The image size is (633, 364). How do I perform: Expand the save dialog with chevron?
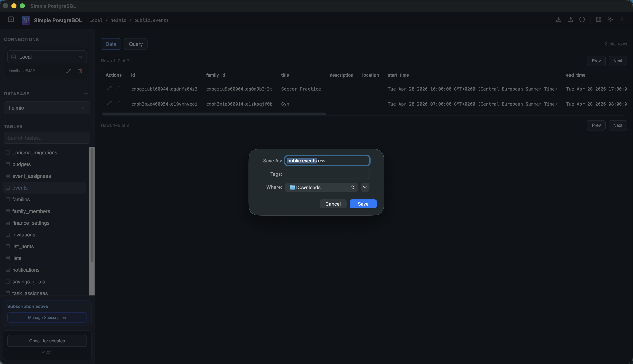pos(365,187)
